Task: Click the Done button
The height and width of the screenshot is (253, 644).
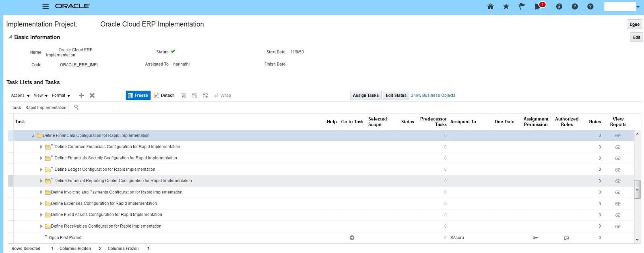Action: [x=634, y=24]
